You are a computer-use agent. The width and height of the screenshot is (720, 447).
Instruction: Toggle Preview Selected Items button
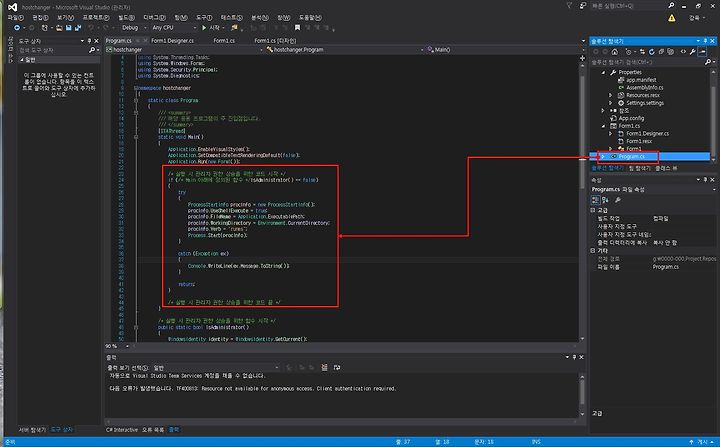(x=702, y=51)
